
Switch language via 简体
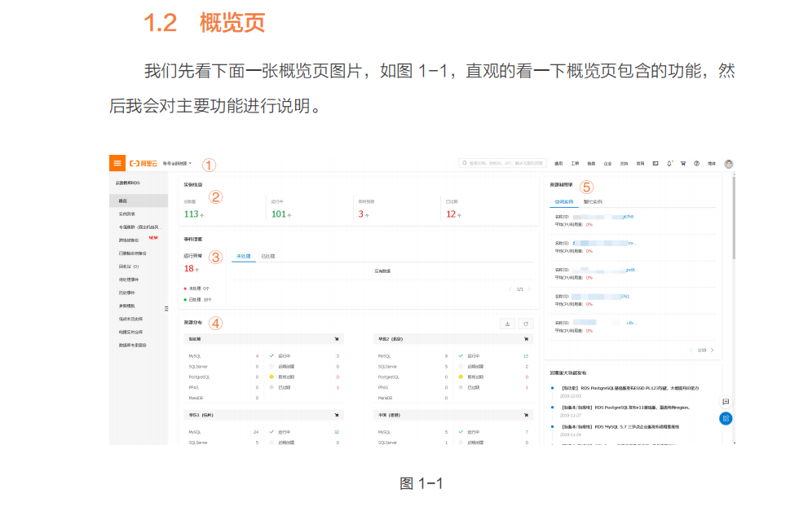(x=712, y=164)
